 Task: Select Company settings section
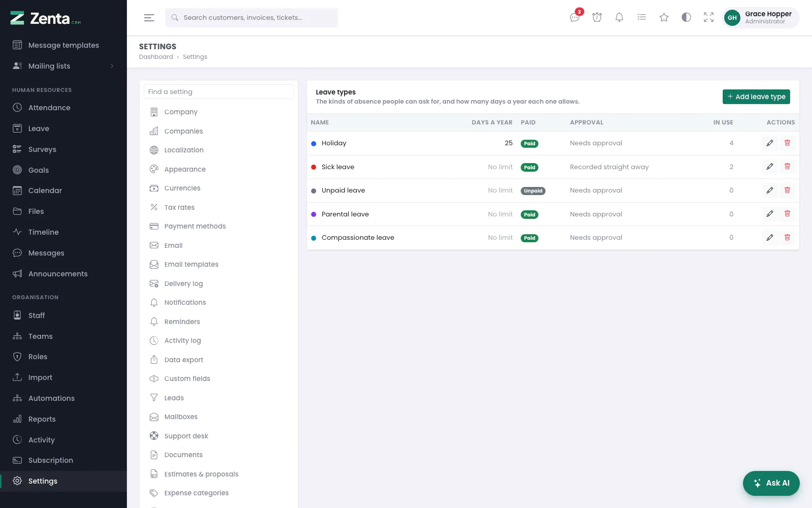(219, 112)
